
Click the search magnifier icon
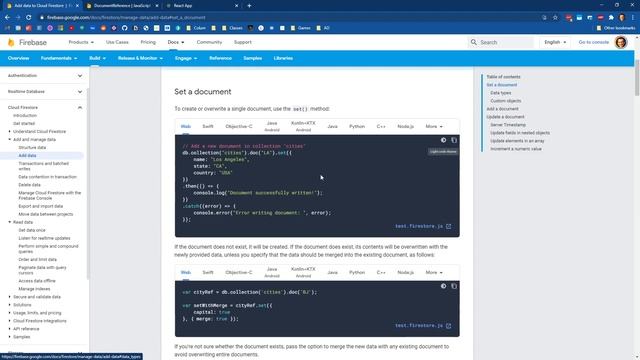pyautogui.click(x=473, y=42)
